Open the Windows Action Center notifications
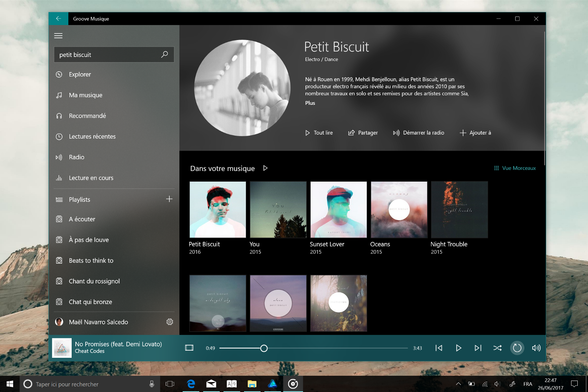 tap(574, 384)
